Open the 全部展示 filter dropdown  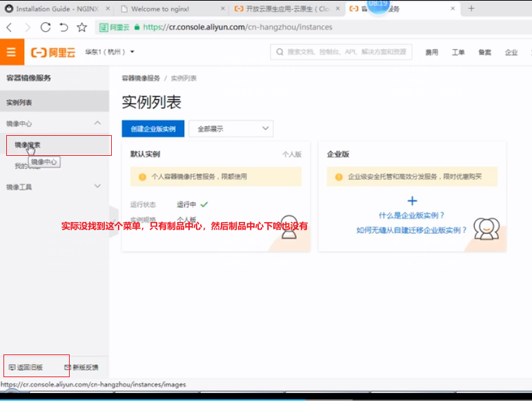[x=231, y=128]
